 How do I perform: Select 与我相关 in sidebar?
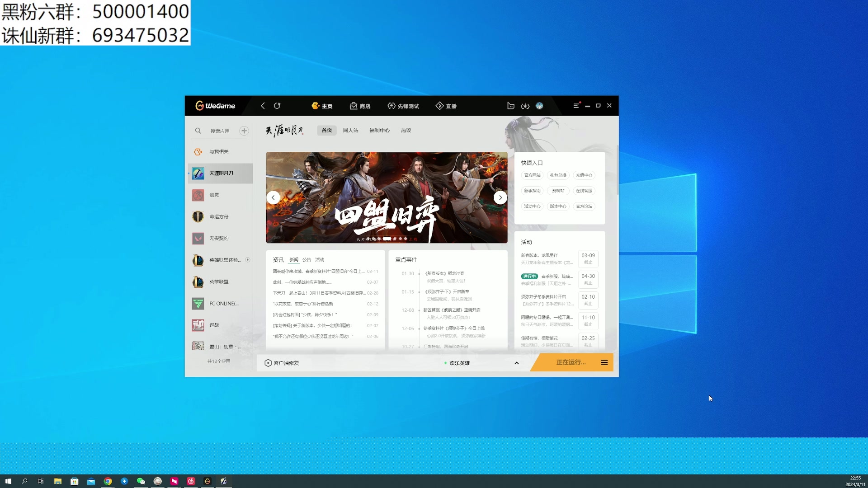pyautogui.click(x=220, y=151)
